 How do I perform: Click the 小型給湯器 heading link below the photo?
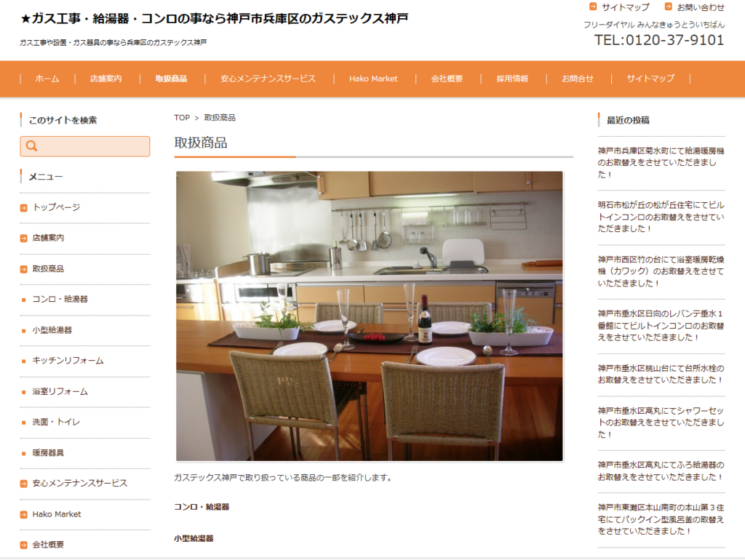(194, 539)
